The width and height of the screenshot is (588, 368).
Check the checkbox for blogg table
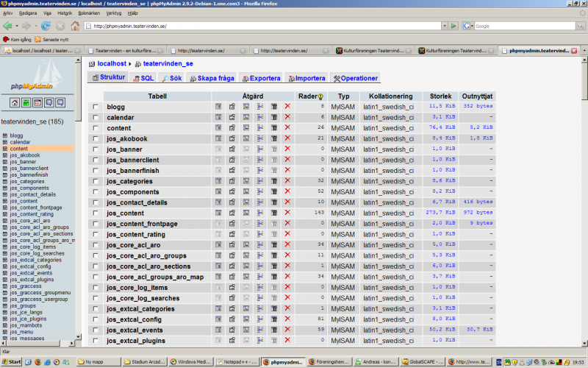coord(95,107)
